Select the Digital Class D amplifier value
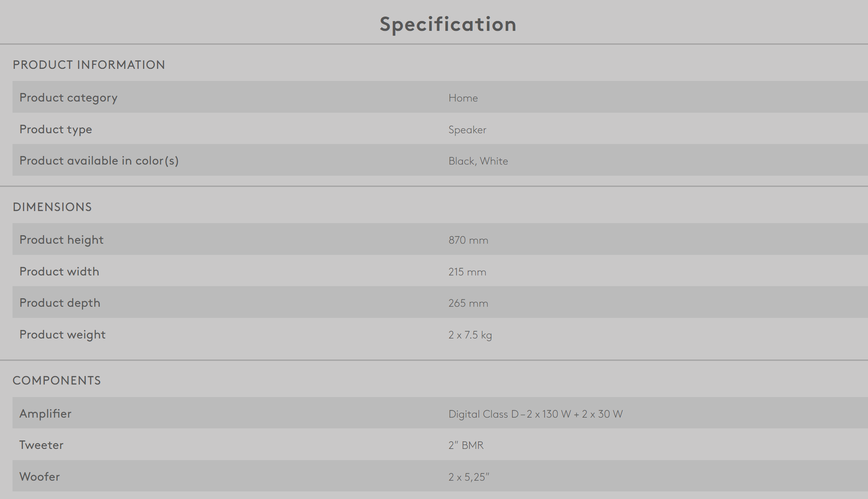Viewport: 868px width, 499px height. click(535, 414)
